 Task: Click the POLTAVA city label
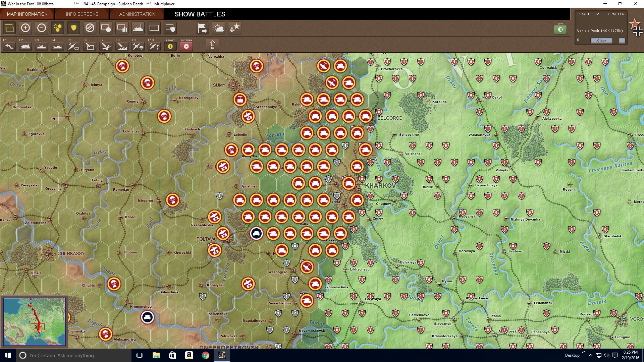[206, 239]
